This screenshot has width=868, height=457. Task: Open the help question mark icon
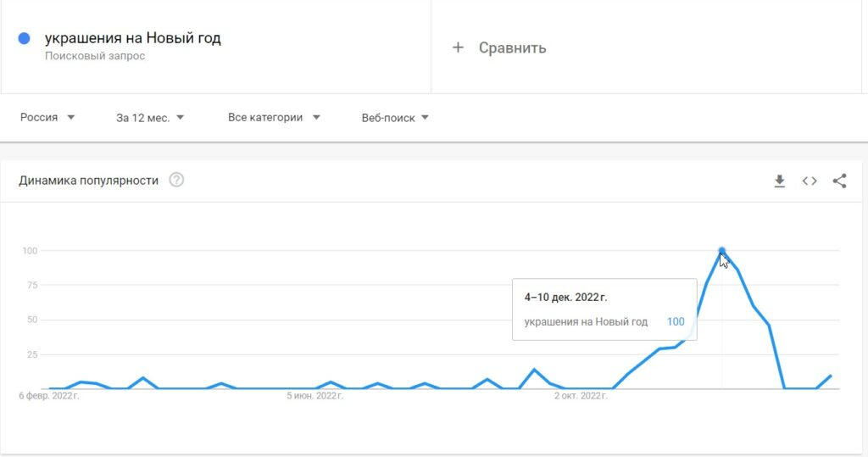(176, 180)
